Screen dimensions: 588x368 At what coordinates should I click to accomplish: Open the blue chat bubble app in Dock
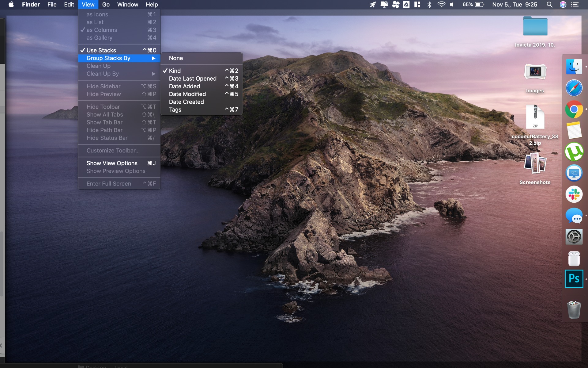[574, 216]
